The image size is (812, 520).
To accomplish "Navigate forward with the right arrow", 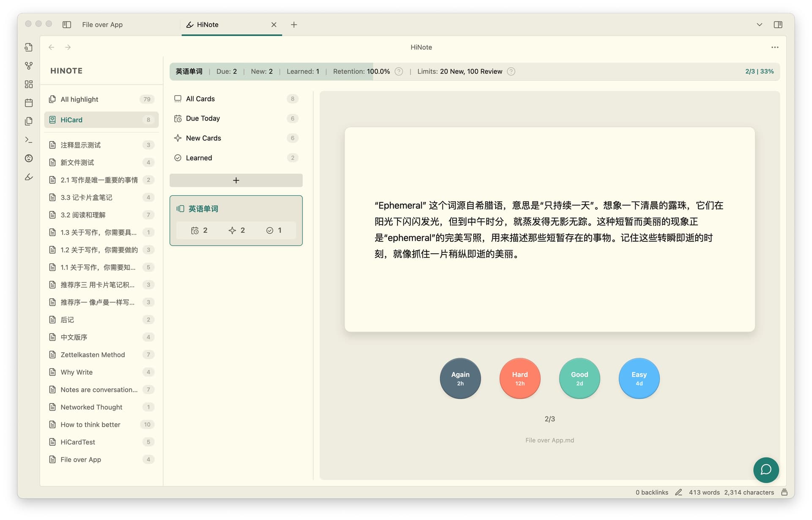I will [68, 47].
